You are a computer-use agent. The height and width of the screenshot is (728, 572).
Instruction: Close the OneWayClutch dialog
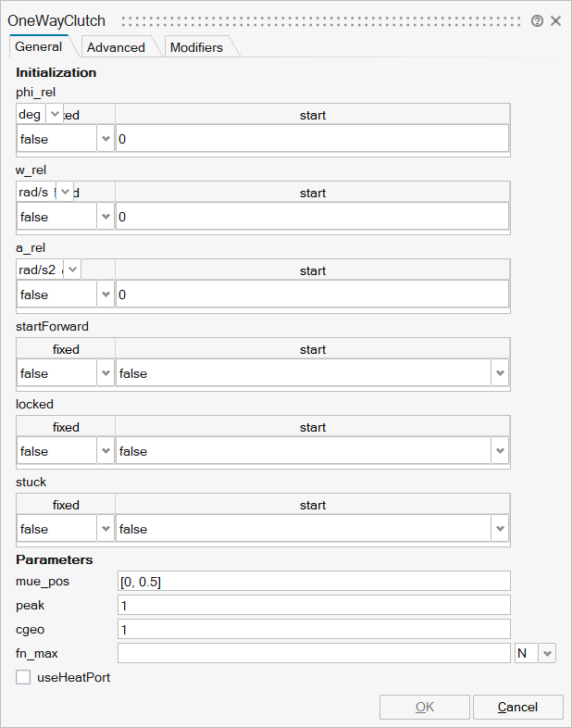[x=556, y=20]
